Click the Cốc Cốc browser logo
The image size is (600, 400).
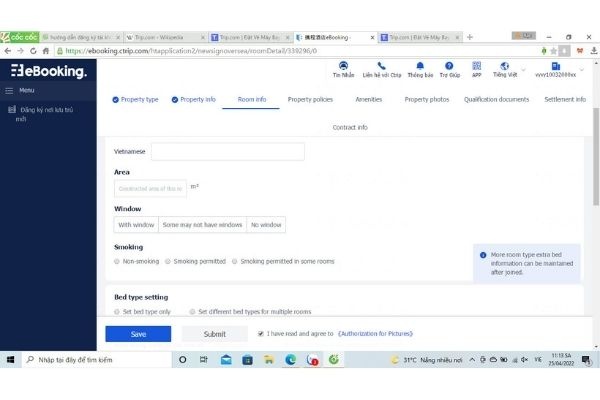(20, 37)
